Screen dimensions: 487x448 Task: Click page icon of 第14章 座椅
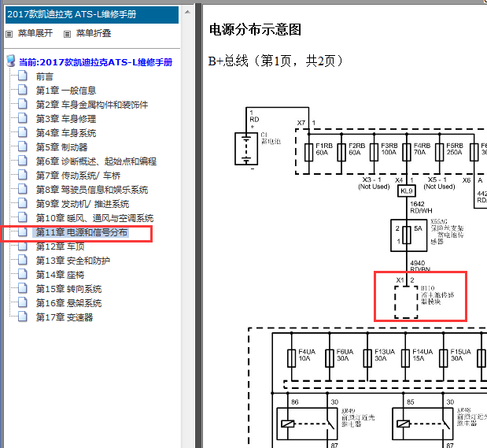22,274
